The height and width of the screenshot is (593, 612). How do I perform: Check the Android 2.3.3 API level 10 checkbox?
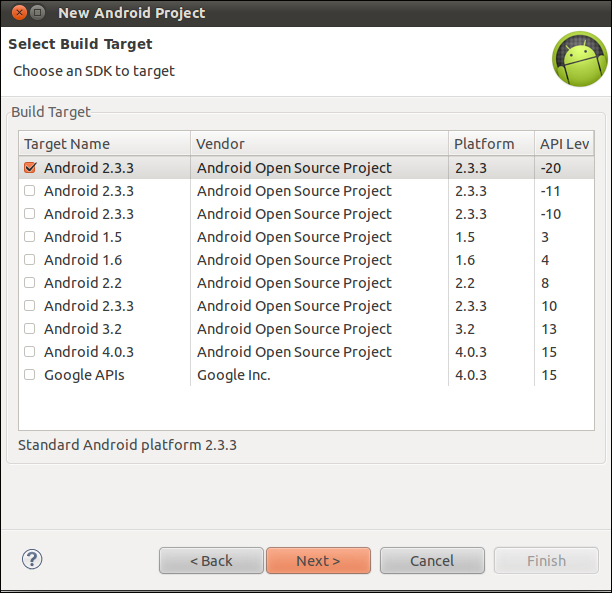pyautogui.click(x=30, y=306)
